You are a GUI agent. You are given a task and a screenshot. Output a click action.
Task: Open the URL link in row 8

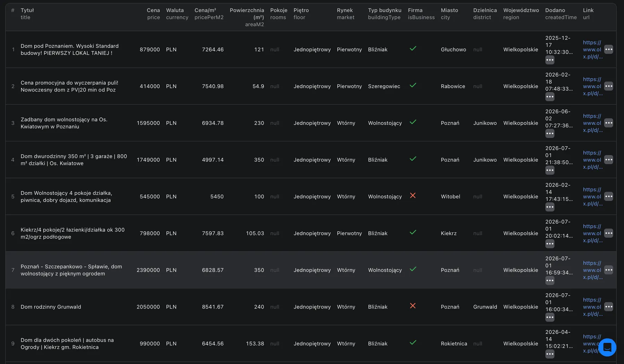(593, 307)
